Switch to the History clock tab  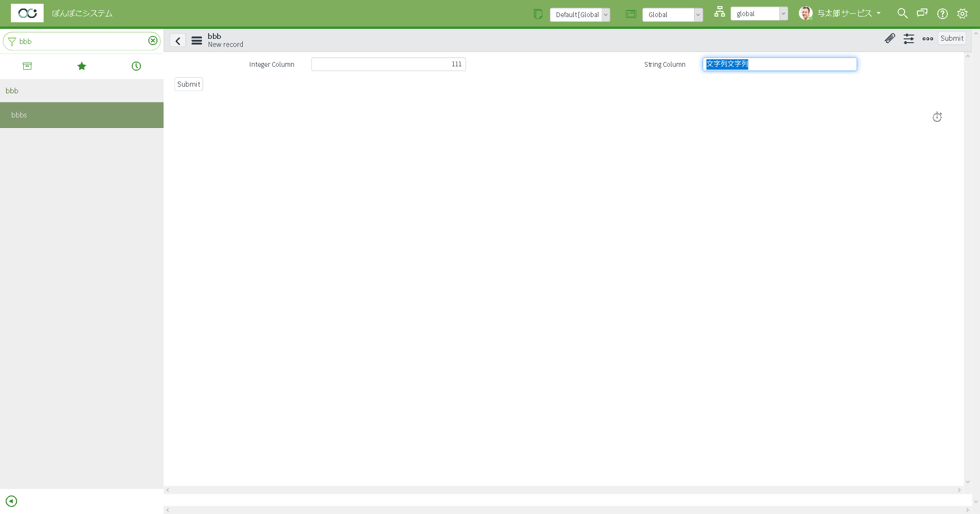pos(136,66)
